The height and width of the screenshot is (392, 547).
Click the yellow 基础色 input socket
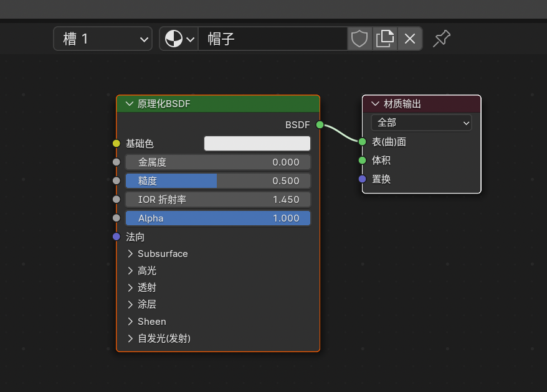[x=116, y=143]
